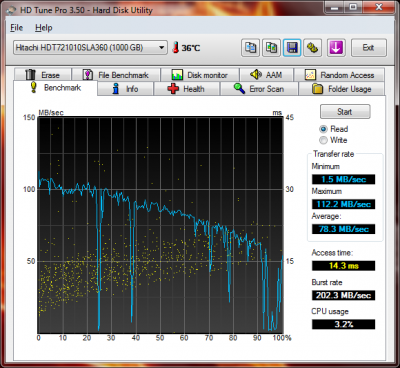Click the Maximum 112.2 MB/sec value

343,204
